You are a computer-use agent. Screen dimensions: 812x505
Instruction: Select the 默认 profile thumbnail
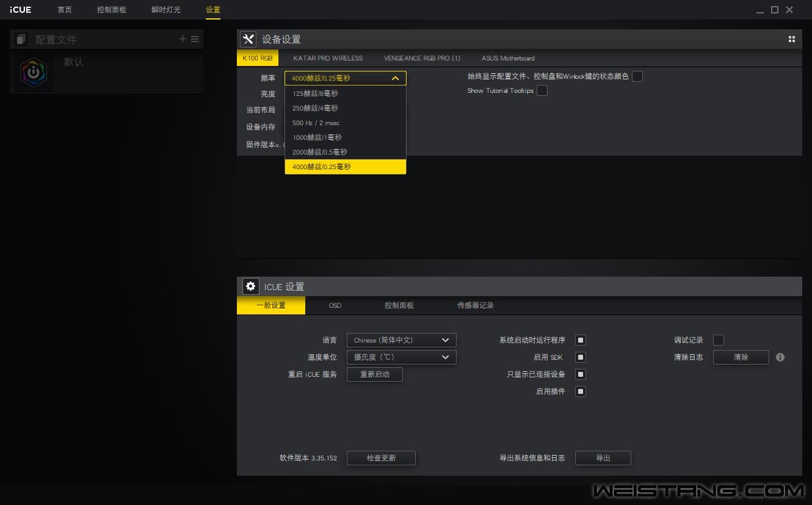point(34,72)
